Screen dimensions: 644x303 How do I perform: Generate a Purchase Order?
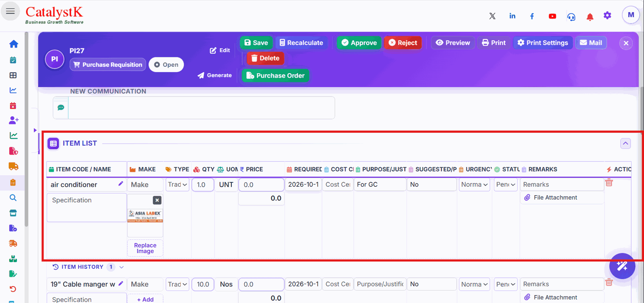[275, 76]
